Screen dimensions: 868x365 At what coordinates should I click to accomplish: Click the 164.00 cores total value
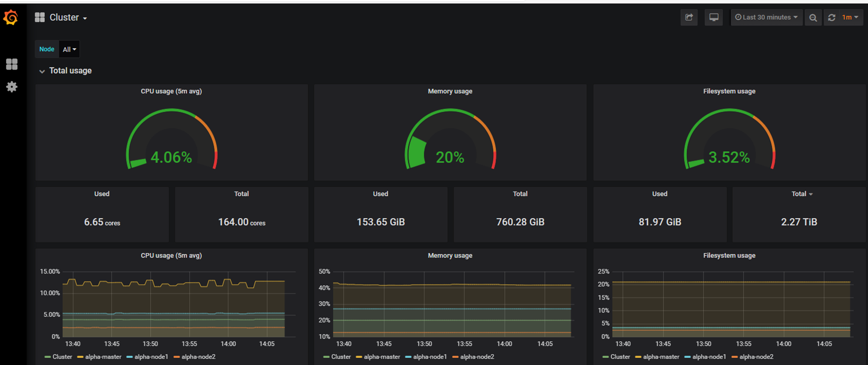point(242,222)
